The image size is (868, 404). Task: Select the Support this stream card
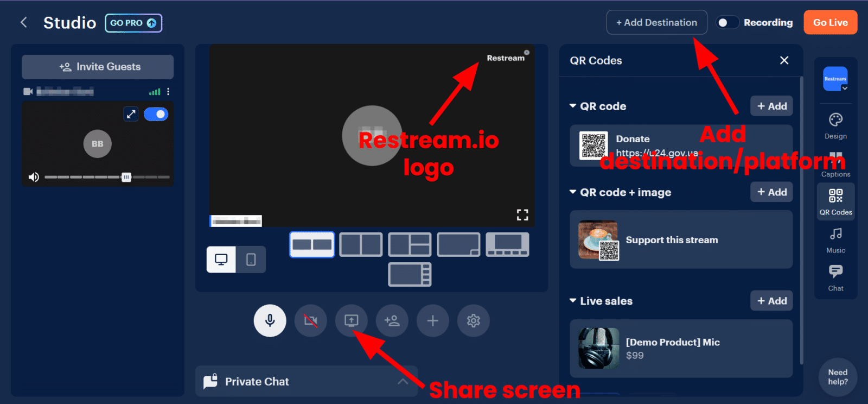pos(681,239)
